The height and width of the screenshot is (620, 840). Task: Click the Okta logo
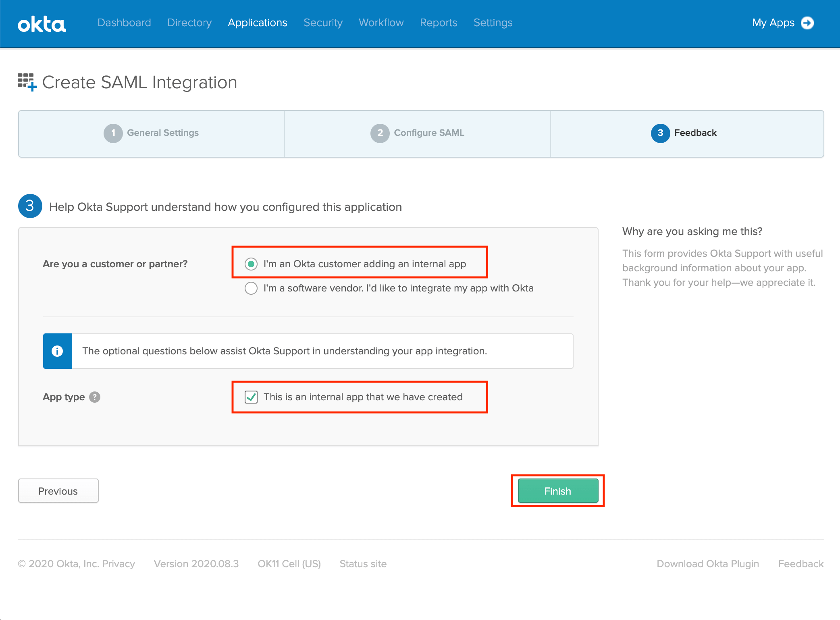(x=42, y=23)
